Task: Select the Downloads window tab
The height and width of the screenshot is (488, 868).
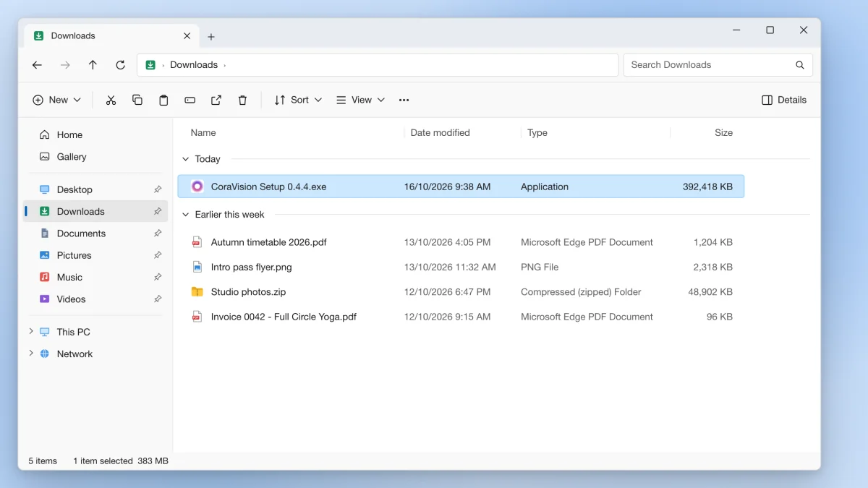Action: click(x=113, y=36)
